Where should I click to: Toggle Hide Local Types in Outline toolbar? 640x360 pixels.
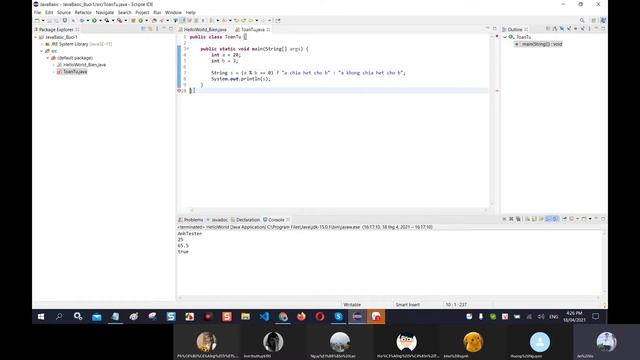[582, 29]
